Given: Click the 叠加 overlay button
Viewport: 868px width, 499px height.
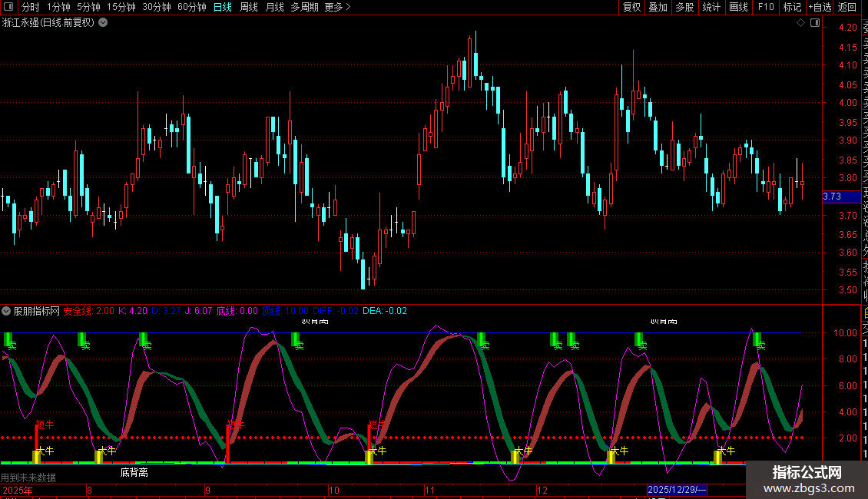Looking at the screenshot, I should coord(658,8).
